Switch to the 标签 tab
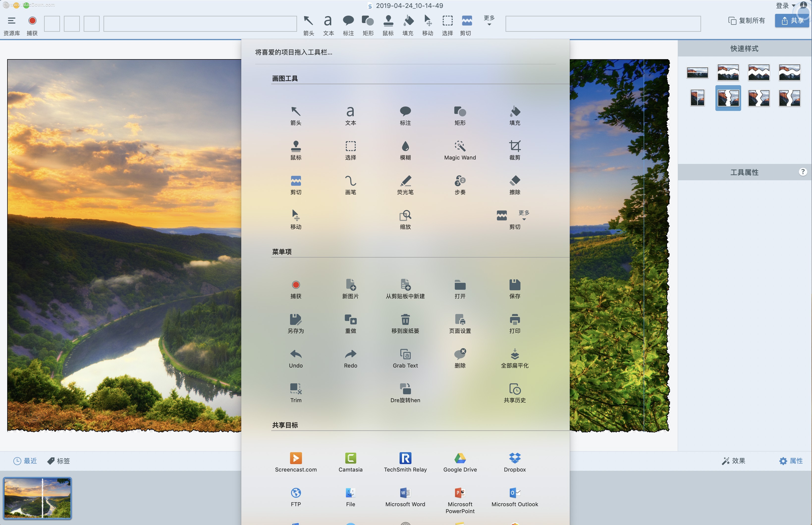The image size is (812, 525). [x=58, y=461]
